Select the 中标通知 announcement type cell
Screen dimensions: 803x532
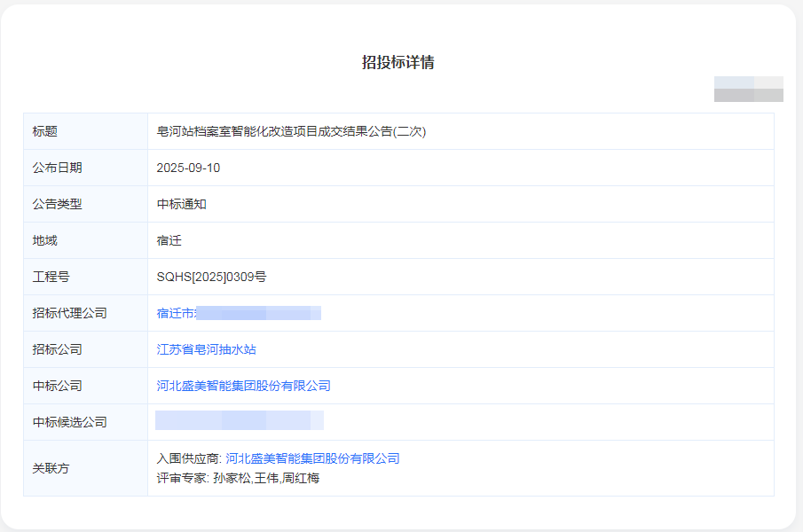point(177,203)
